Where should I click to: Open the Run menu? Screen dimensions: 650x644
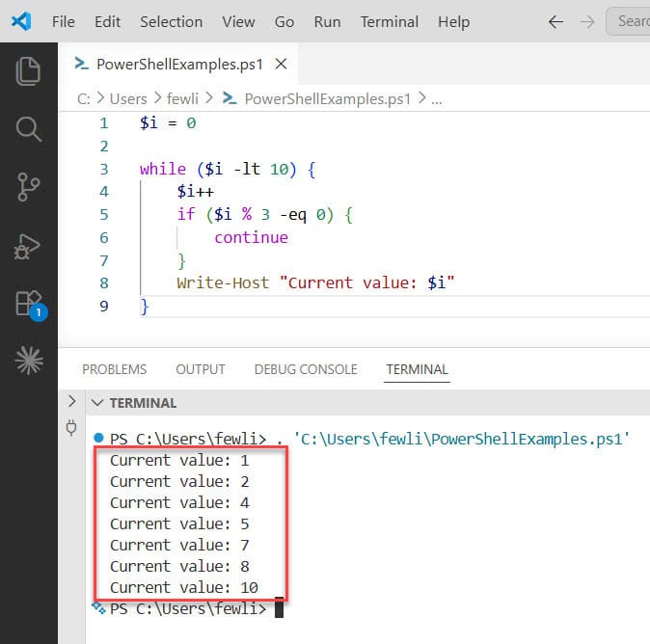[327, 21]
